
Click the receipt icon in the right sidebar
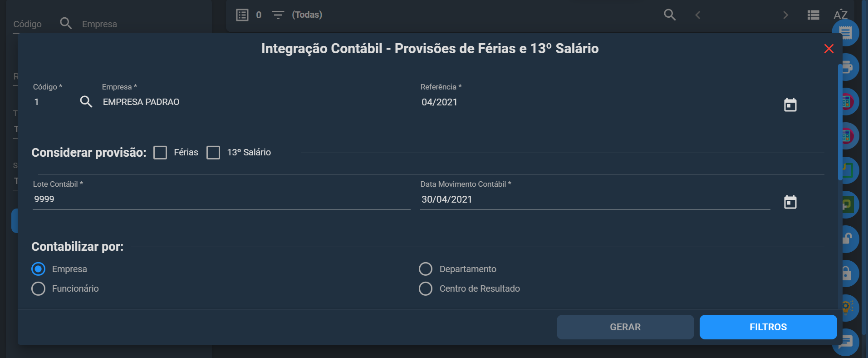coord(846,33)
